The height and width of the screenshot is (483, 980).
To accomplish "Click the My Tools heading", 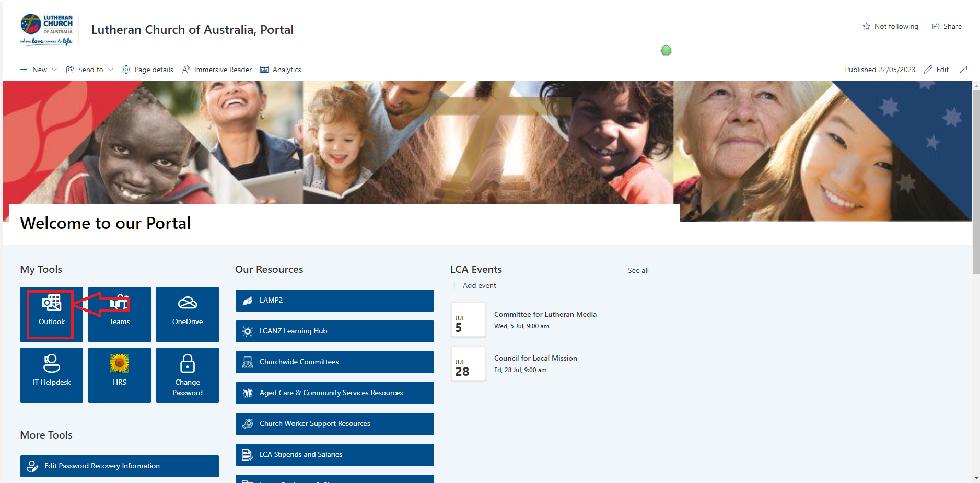I will tap(41, 269).
